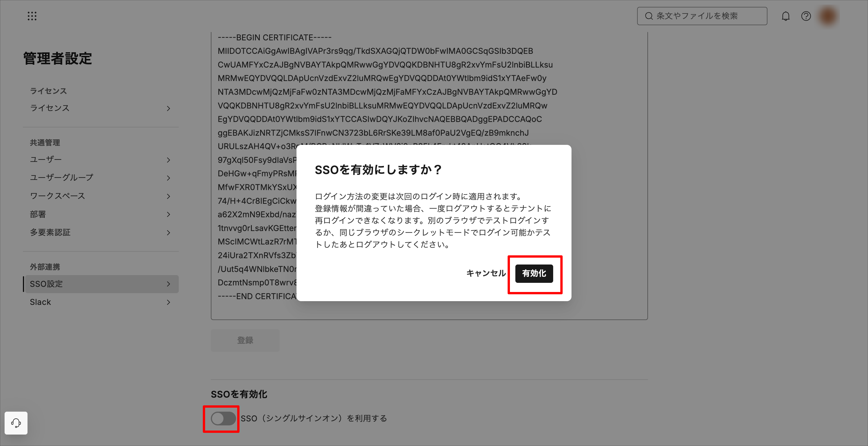Expand the chevron next to ユーザーグループ

[168, 178]
